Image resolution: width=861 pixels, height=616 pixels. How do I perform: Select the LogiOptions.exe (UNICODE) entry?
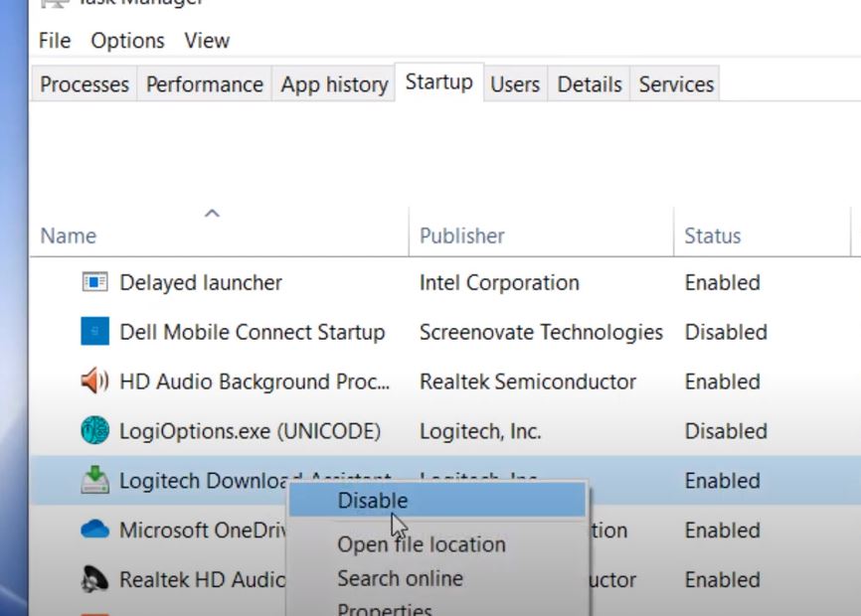tap(250, 431)
